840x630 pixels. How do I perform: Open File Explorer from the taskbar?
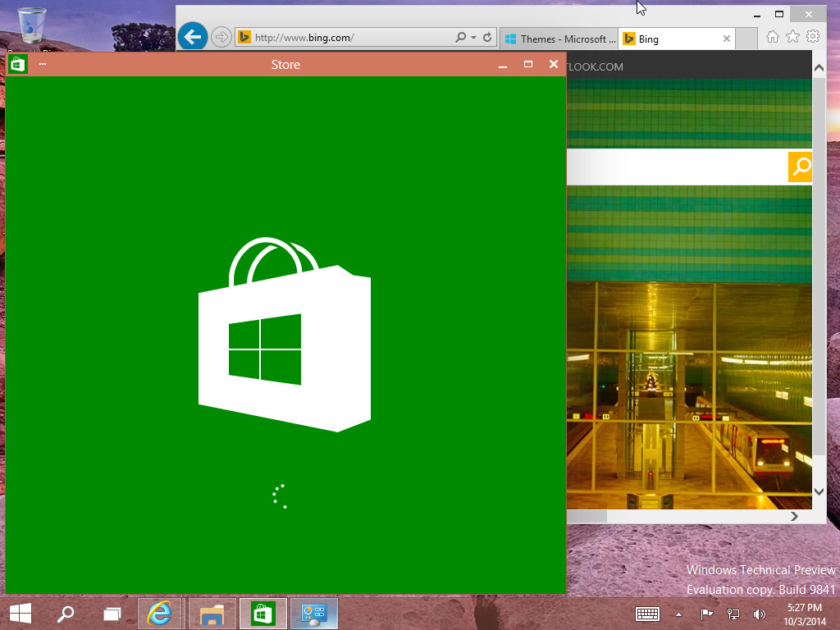[x=212, y=614]
